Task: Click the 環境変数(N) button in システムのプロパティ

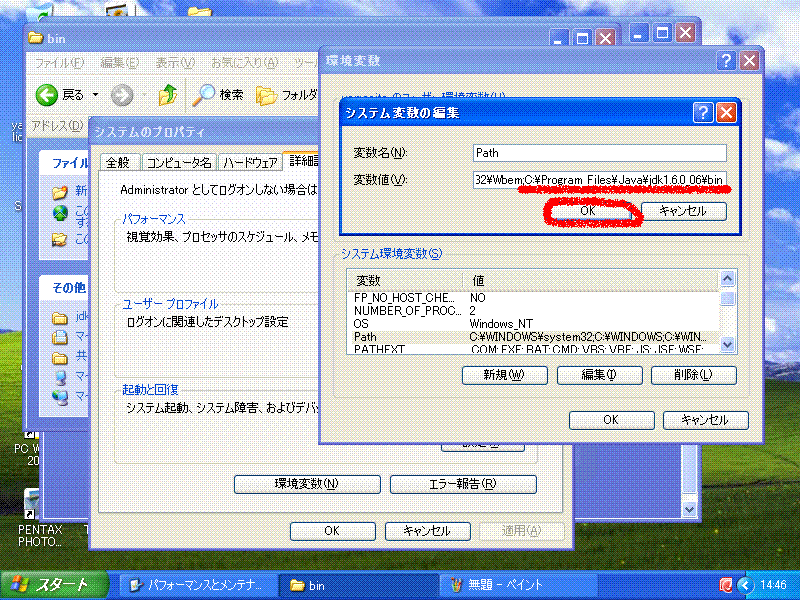Action: point(307,484)
